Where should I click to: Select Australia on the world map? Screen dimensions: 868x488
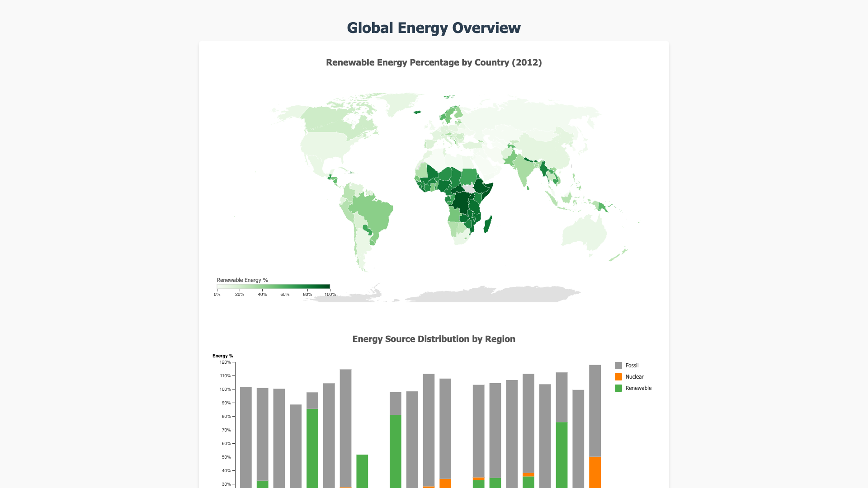point(584,233)
